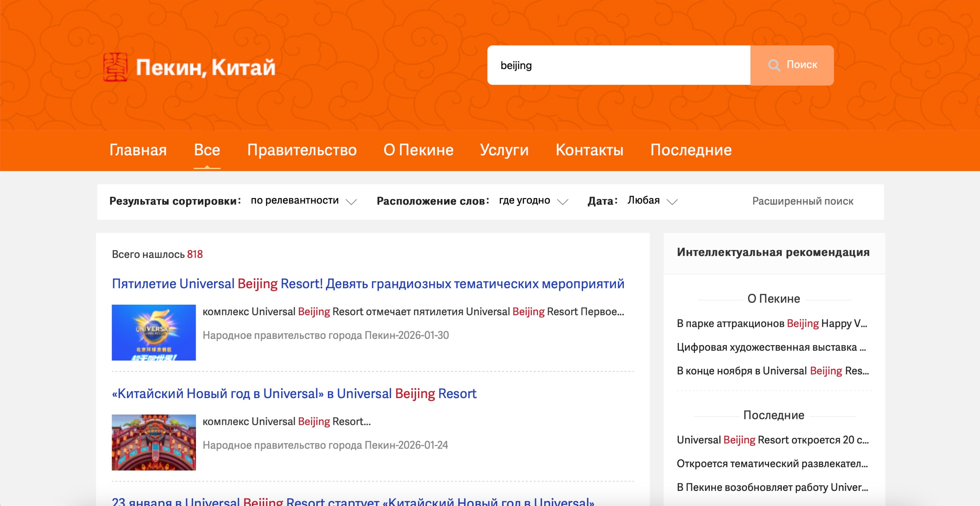Switch to the Правительство tab

[x=302, y=150]
